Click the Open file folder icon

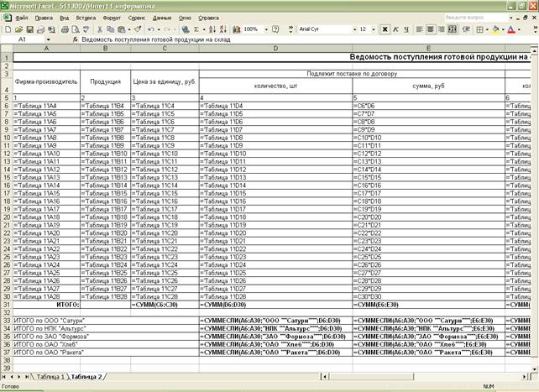(x=18, y=29)
